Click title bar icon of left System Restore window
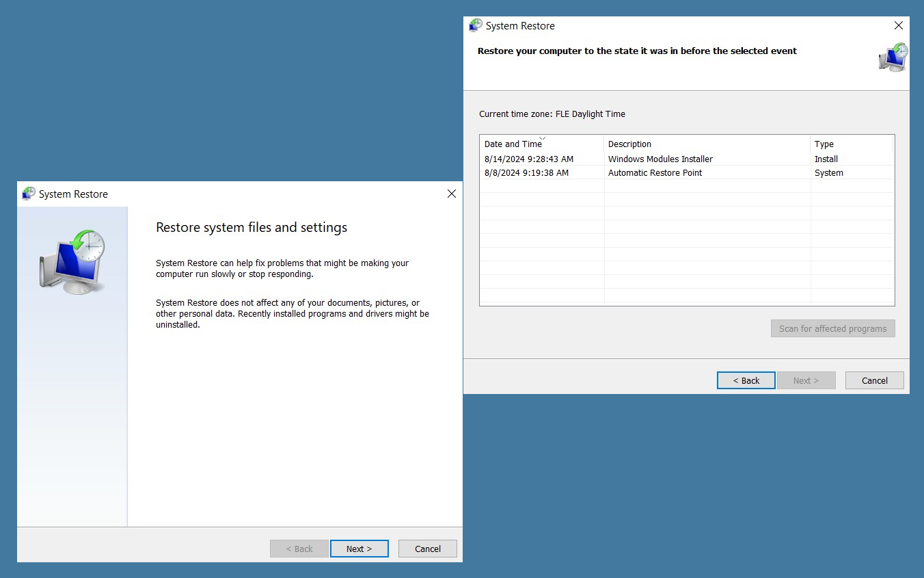 click(29, 194)
